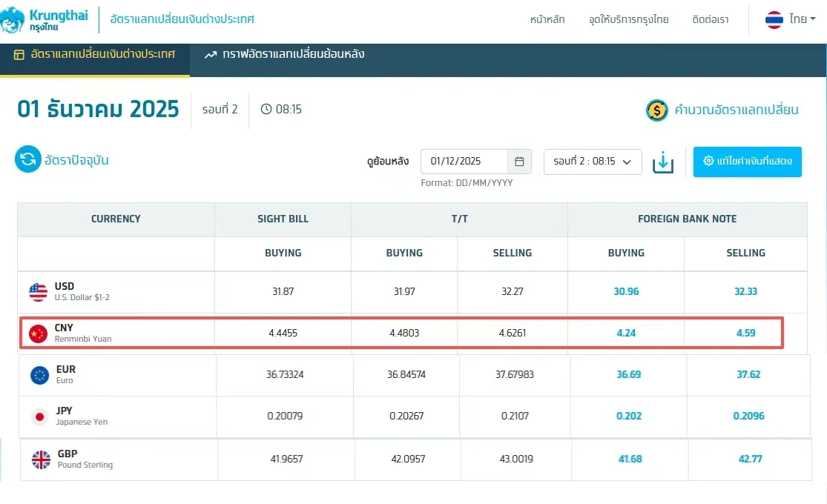Select CNY bank note selling 4.59
This screenshot has height=504, width=827.
point(745,334)
